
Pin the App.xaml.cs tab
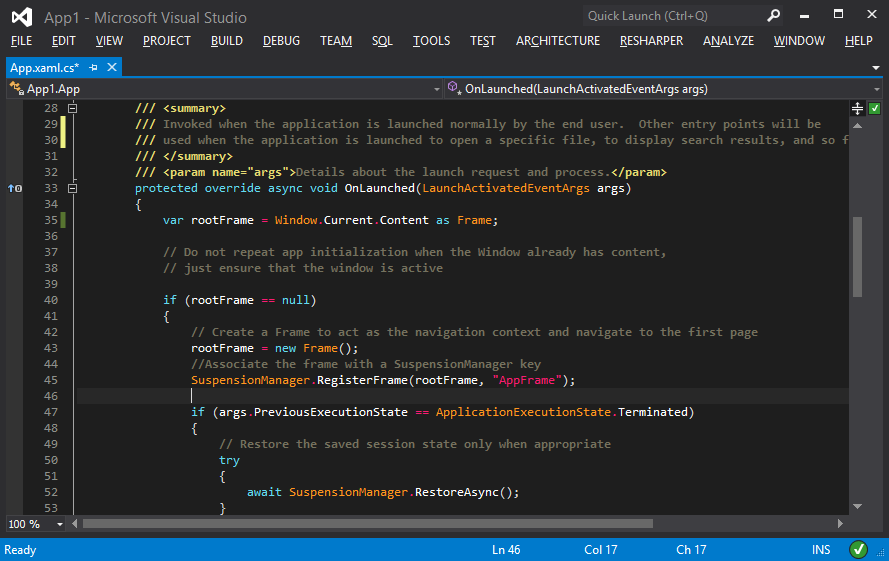[x=94, y=67]
